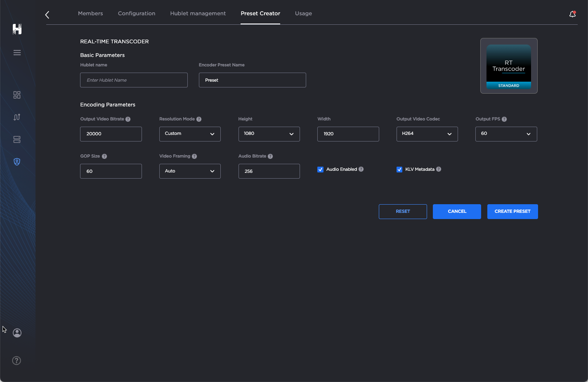Open the help question mark icon
The height and width of the screenshot is (382, 588).
[17, 361]
